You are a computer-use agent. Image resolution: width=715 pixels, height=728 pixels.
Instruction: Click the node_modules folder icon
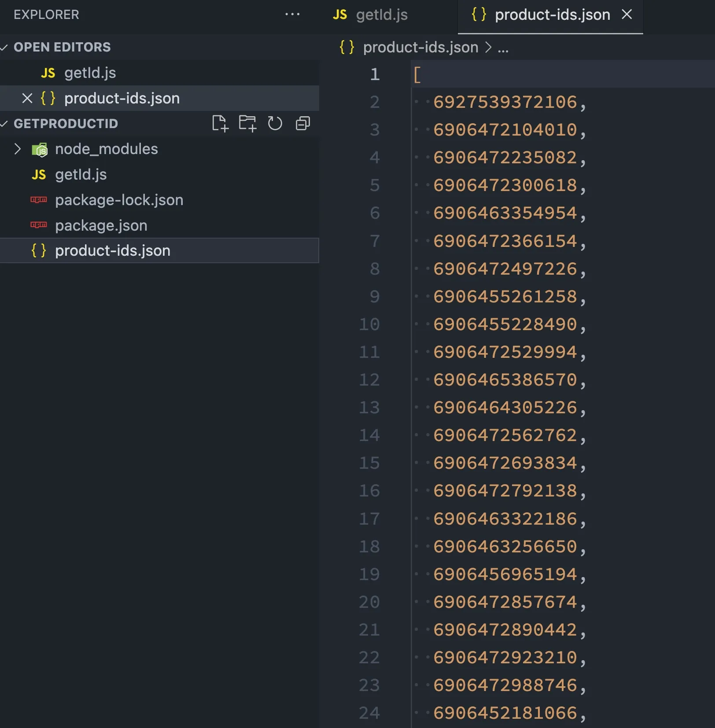[40, 150]
